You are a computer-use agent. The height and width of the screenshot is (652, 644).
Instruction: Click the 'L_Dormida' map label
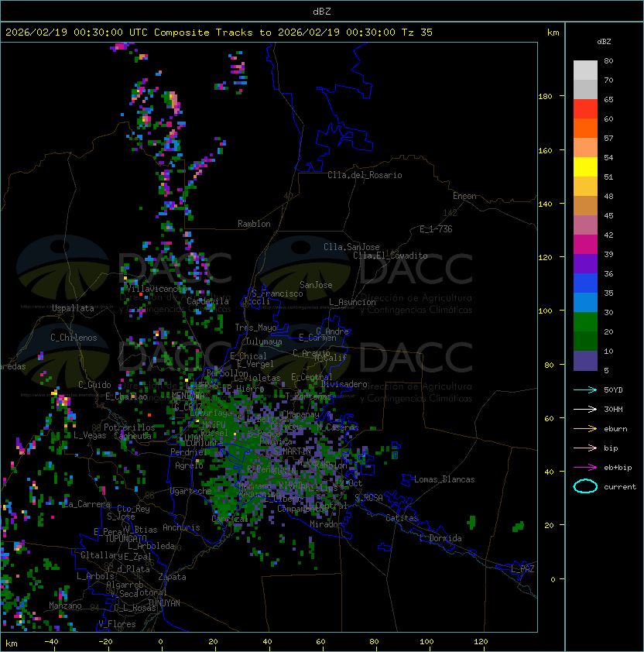coord(440,538)
